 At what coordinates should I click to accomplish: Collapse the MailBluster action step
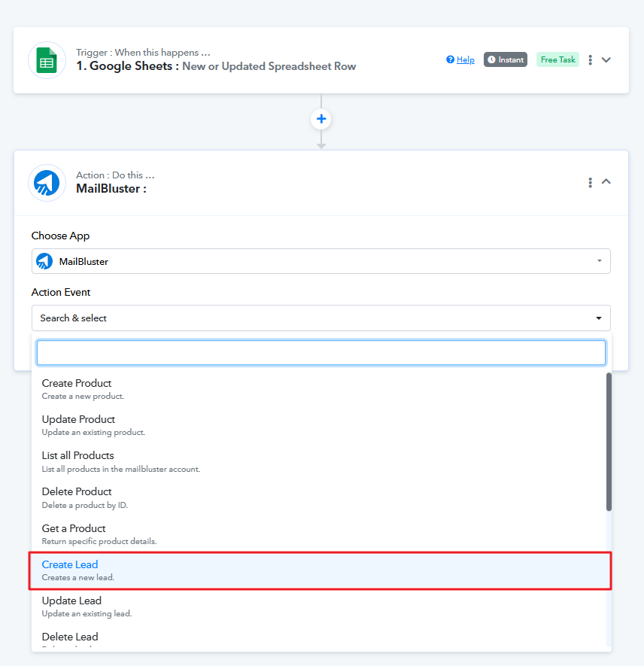(606, 181)
